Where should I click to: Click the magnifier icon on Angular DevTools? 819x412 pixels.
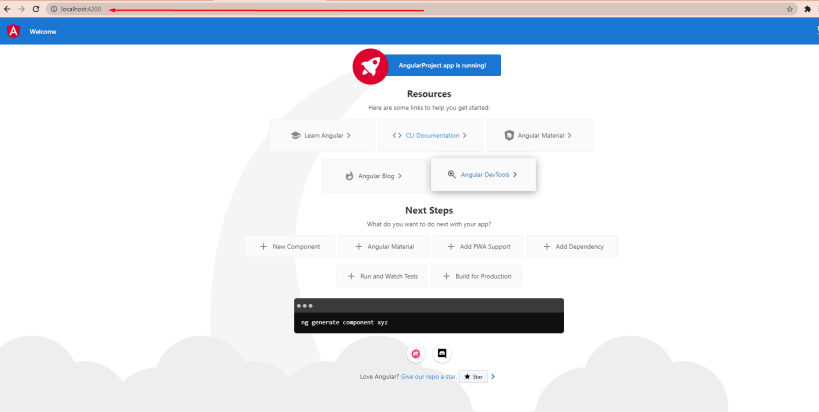[x=452, y=174]
